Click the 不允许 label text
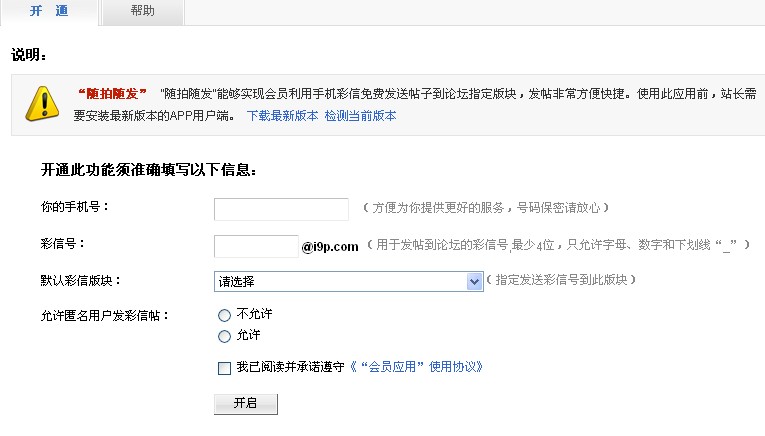 (254, 314)
